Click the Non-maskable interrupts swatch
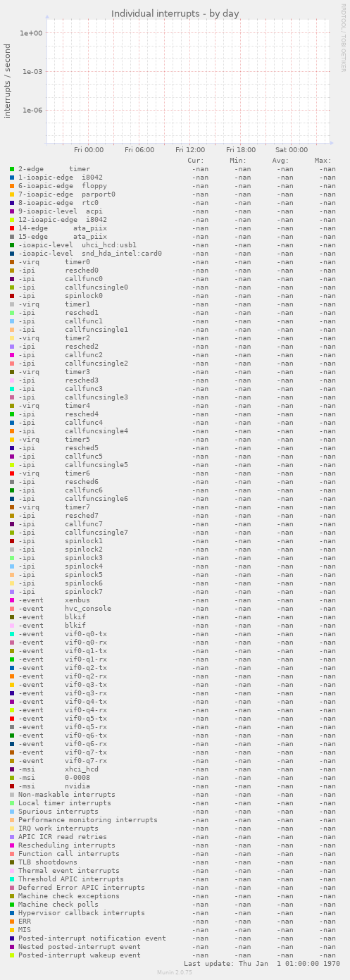 pyautogui.click(x=12, y=795)
